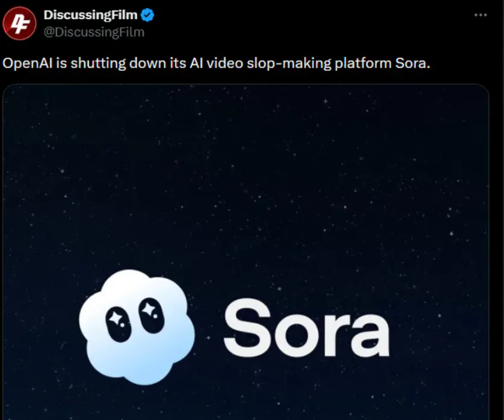Open the DiscussingFilm profile avatar

pyautogui.click(x=19, y=23)
